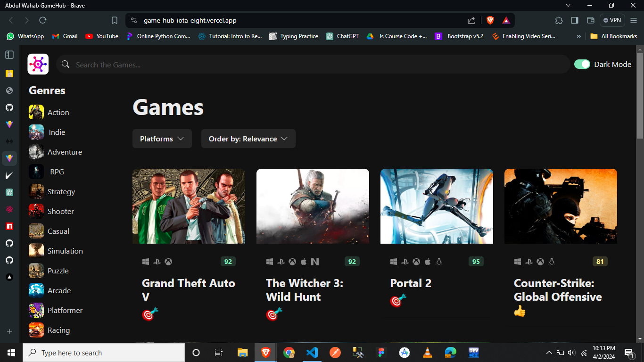This screenshot has height=362, width=644.
Task: Open the Bootstrap v5.2 bookmark
Action: click(x=459, y=36)
